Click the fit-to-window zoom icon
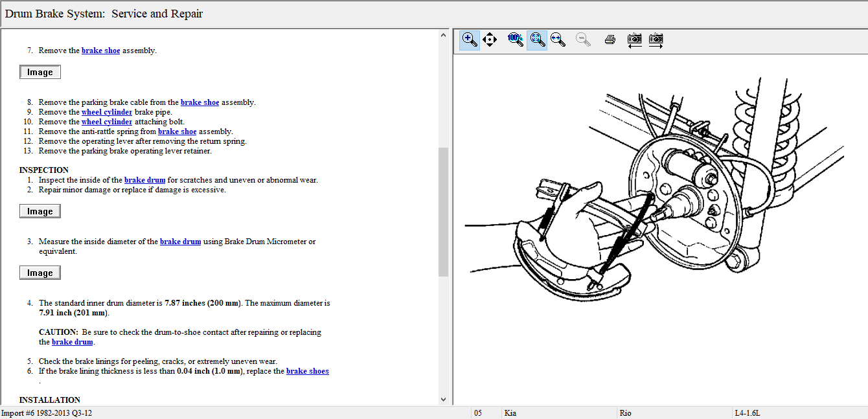 536,40
